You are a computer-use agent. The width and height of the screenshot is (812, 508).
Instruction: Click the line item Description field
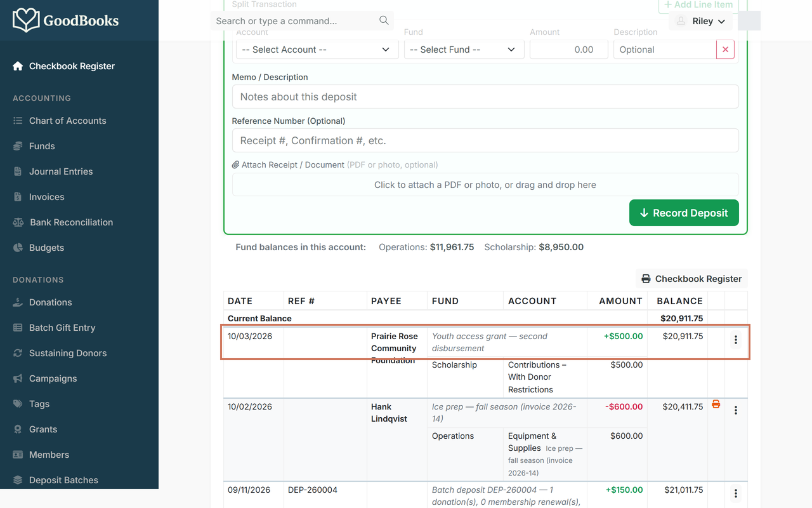click(665, 50)
